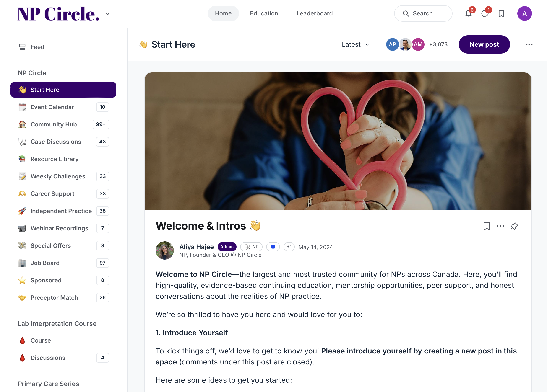Open the Latest sort dropdown

coord(355,45)
